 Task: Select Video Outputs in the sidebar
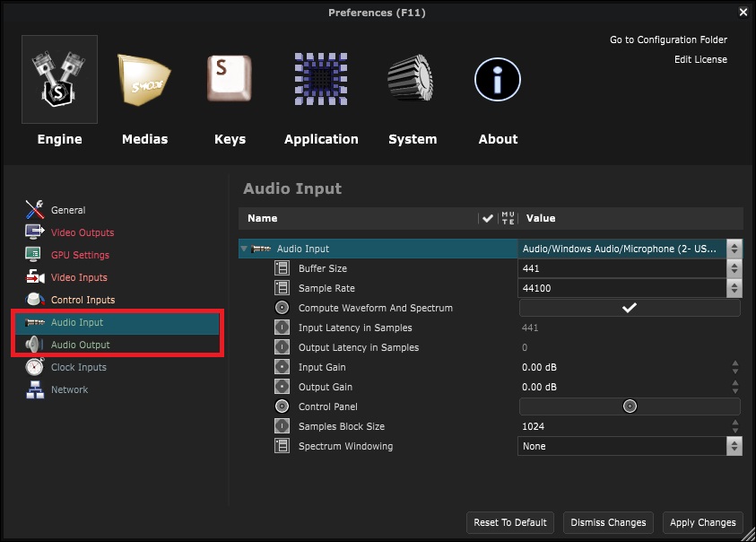(82, 232)
